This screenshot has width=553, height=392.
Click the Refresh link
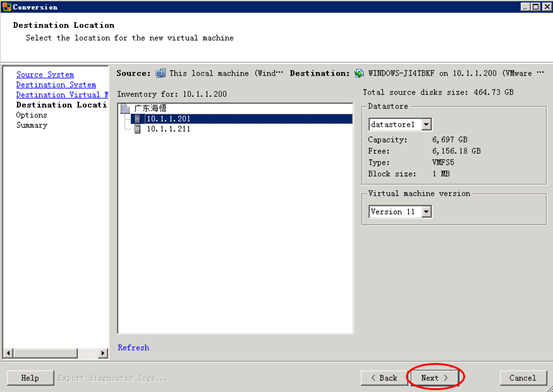[133, 348]
